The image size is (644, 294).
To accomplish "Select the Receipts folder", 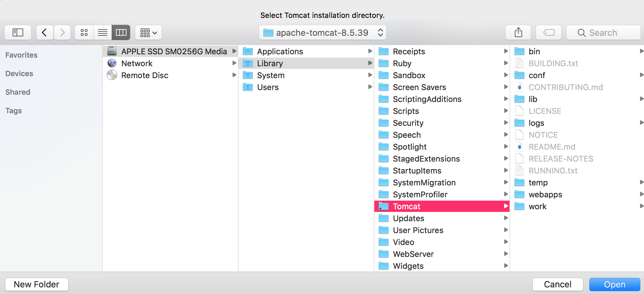I will 442,51.
